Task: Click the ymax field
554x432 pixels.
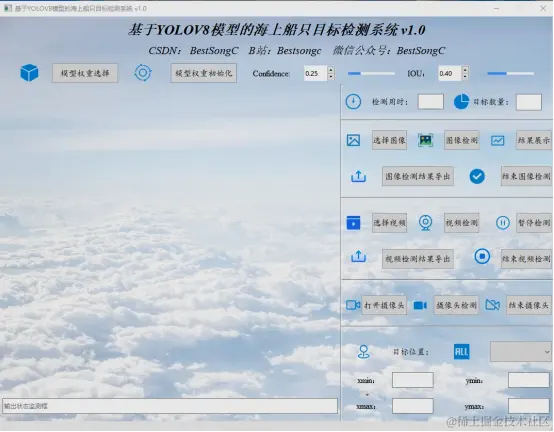Action: pyautogui.click(x=529, y=406)
